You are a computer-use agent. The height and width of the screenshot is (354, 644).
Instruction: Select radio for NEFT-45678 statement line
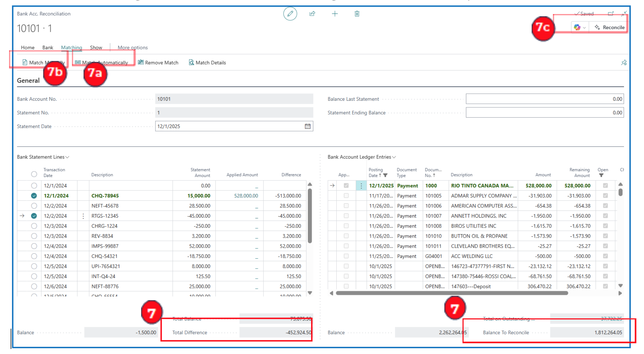point(34,206)
